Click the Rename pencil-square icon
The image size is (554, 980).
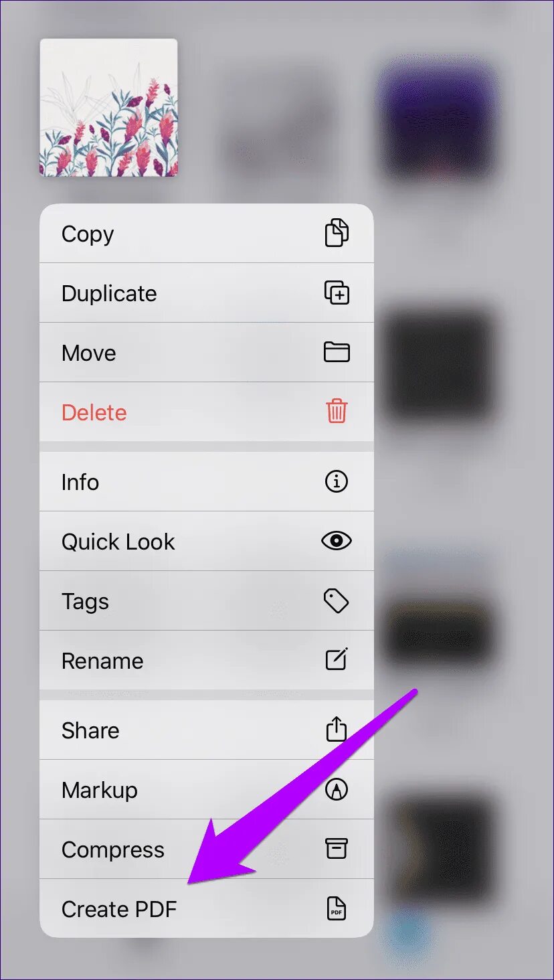337,660
